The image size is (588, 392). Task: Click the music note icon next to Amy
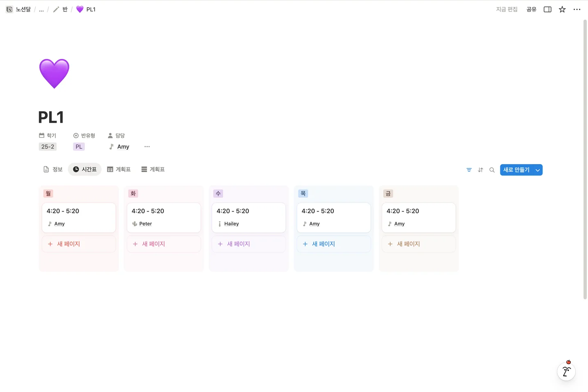click(111, 146)
